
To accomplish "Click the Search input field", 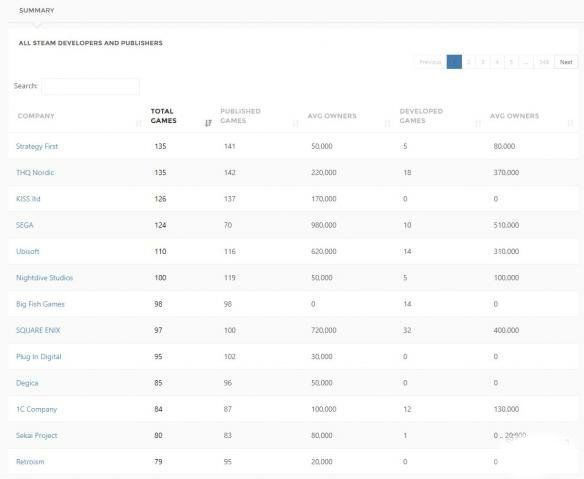I will coord(91,86).
